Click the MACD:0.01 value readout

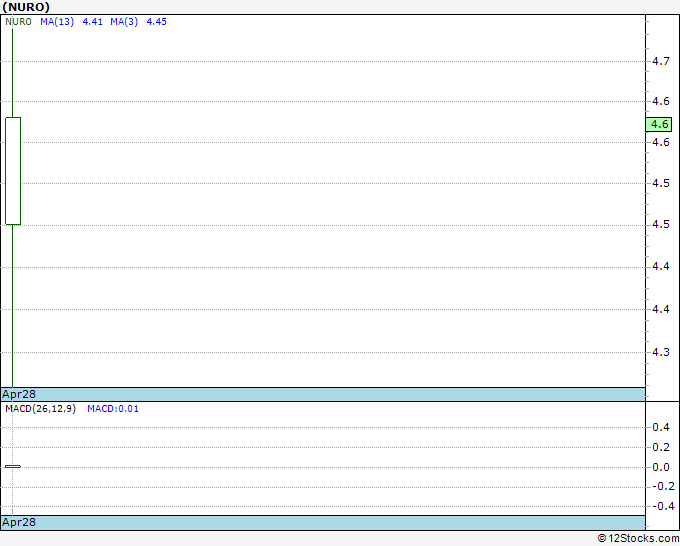pos(113,409)
